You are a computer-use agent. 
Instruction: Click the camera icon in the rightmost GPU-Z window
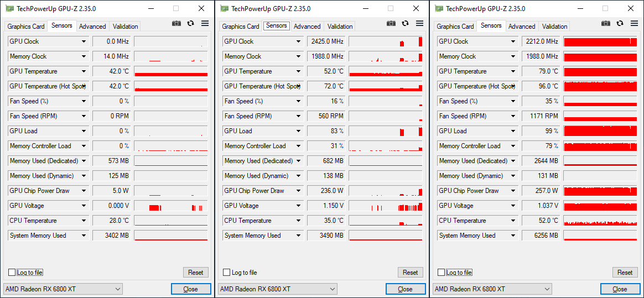(606, 23)
